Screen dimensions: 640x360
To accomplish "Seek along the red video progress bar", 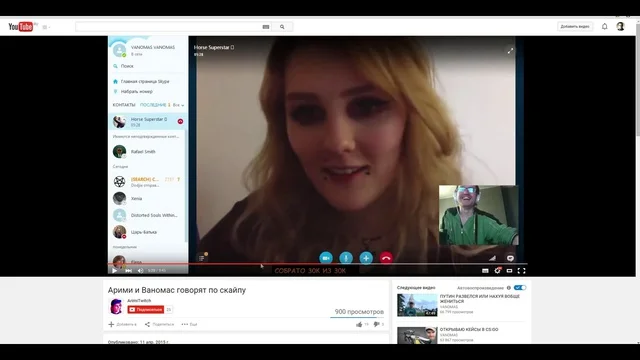I will 318,264.
